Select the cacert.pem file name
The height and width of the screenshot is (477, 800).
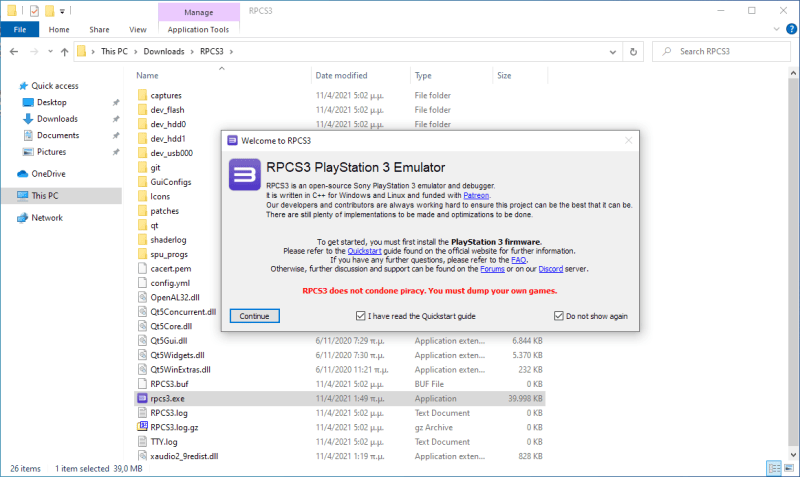(171, 269)
